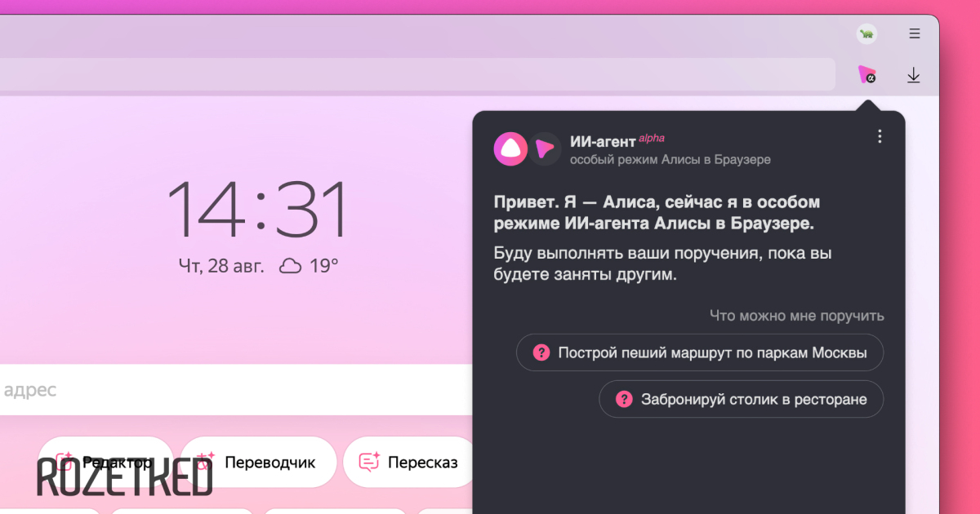Image resolution: width=980 pixels, height=514 pixels.
Task: Open the 19° temperature forecast
Action: point(323,266)
